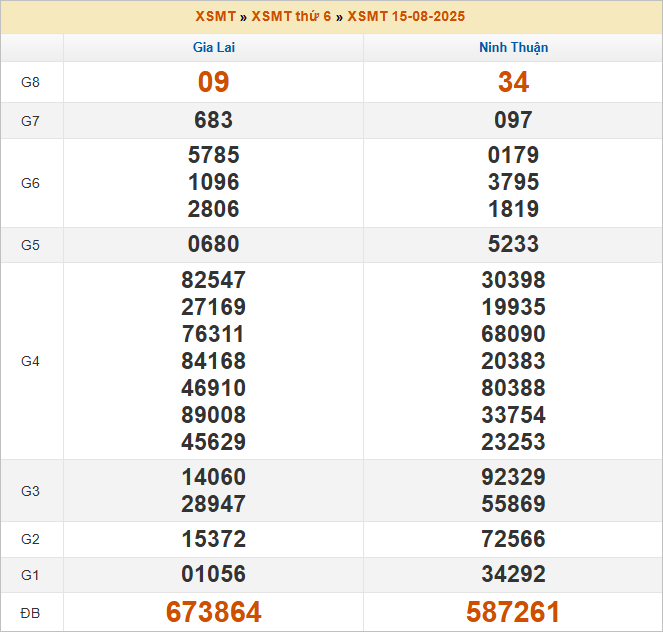Select Gia Lai G7 result 683
663x632 pixels.
(214, 120)
